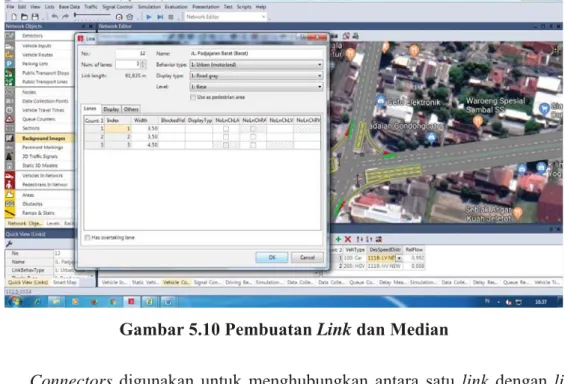Open Quick View wrench settings icon
Viewport: 565px width, 384px height.
9,244
